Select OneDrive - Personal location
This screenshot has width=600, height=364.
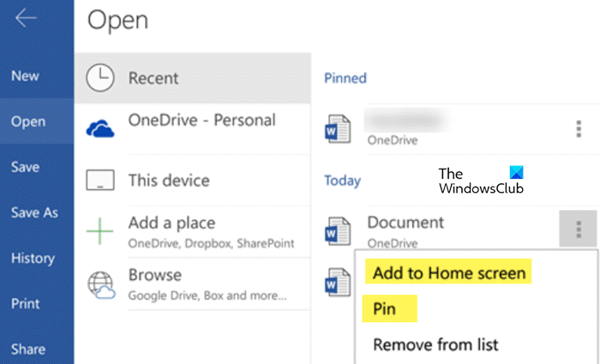click(201, 120)
